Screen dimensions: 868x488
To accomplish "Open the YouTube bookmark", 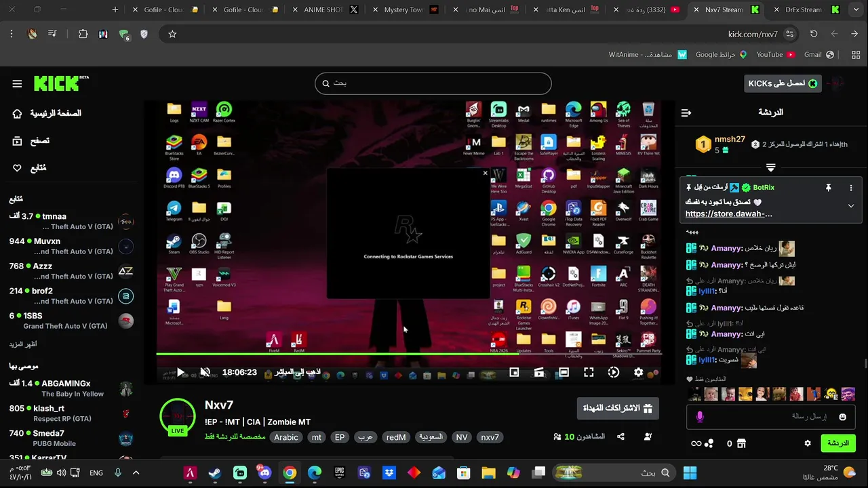I will [x=774, y=54].
